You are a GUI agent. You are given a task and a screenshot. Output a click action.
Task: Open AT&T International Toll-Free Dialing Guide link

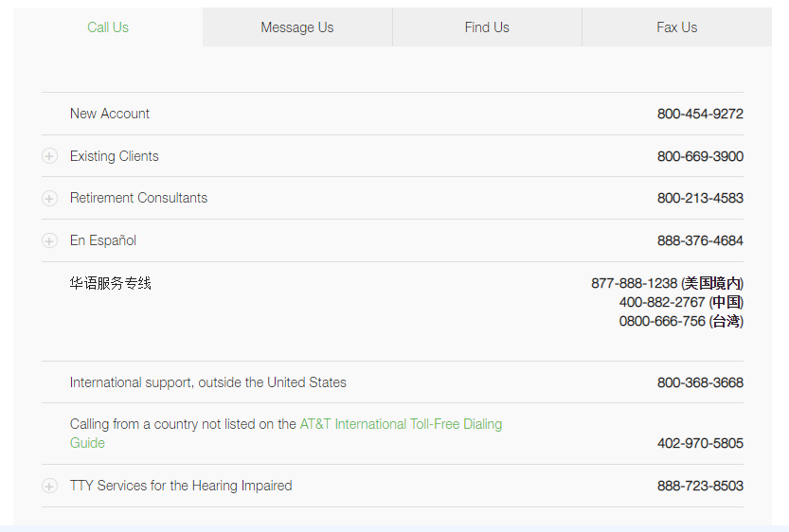401,424
